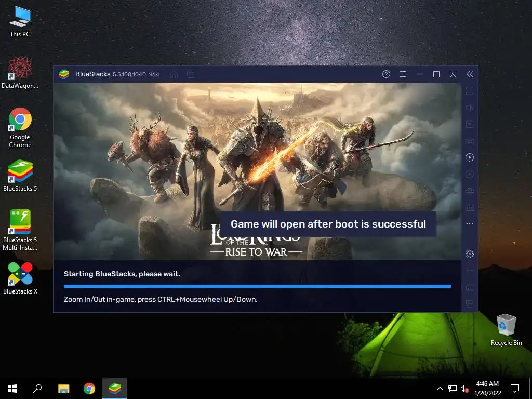This screenshot has height=399, width=532.
Task: Open the three-dots more options in sidebar
Action: pos(470,224)
